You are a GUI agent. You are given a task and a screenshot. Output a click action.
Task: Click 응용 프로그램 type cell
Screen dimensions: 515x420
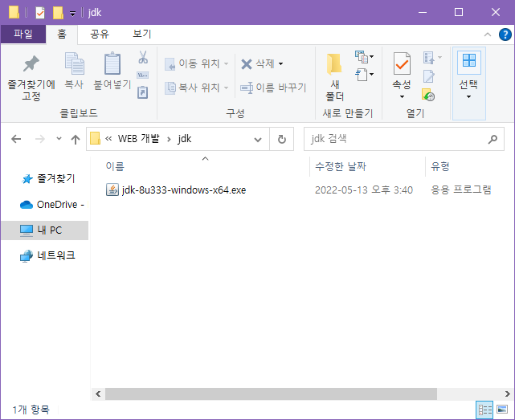[461, 190]
